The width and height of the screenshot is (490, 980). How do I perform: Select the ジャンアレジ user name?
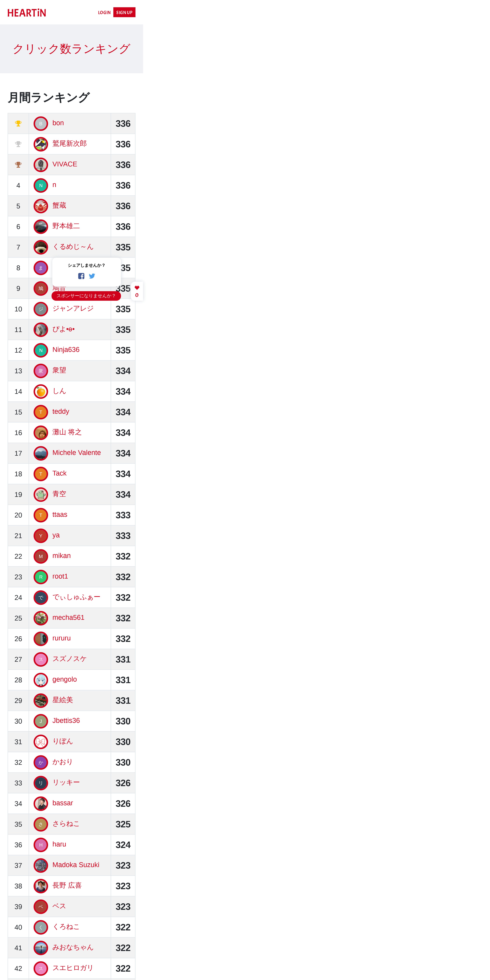click(73, 308)
